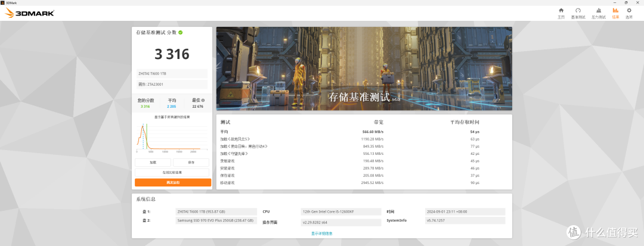This screenshot has width=644, height=246.
Task: Click drive 1 field ZHITAI Ti600 1TB (953.87 GB)
Action: 216,211
